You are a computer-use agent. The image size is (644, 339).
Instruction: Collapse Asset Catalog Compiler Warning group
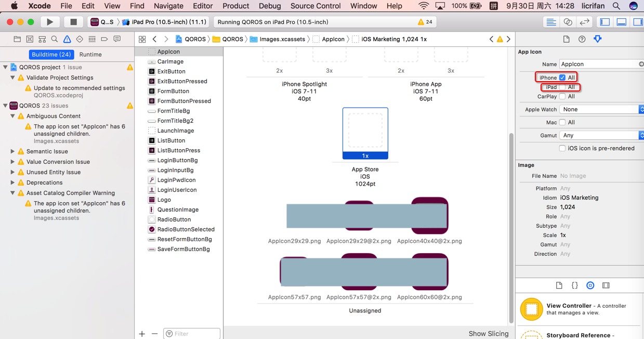point(12,193)
